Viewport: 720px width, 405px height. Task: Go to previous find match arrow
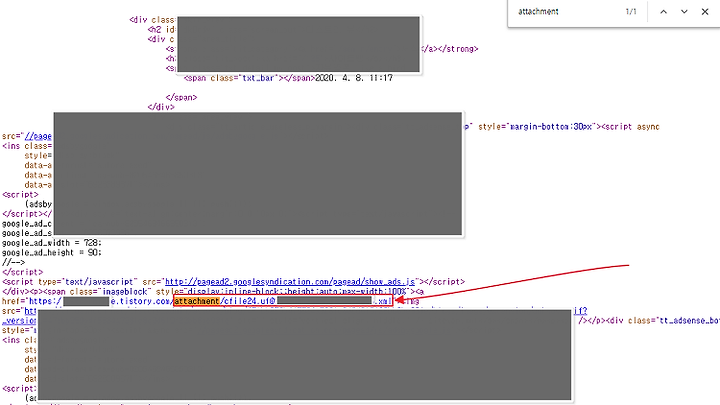point(663,12)
